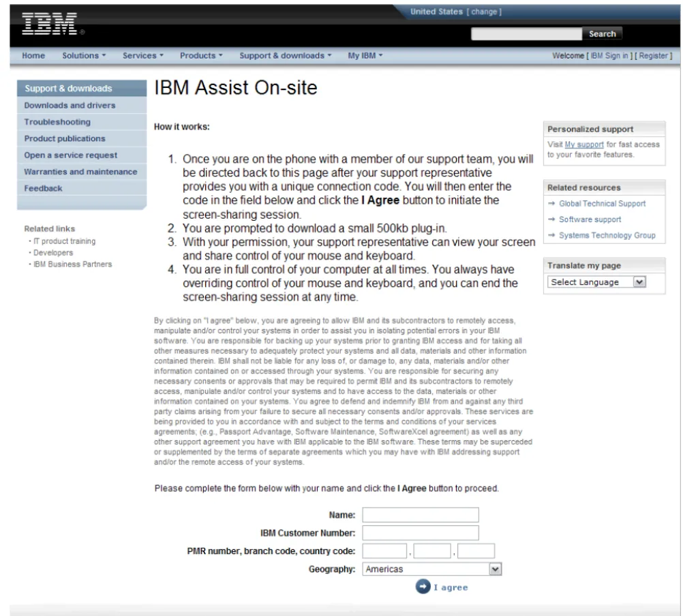Open Developers related link
Image resolution: width=683 pixels, height=616 pixels.
53,253
